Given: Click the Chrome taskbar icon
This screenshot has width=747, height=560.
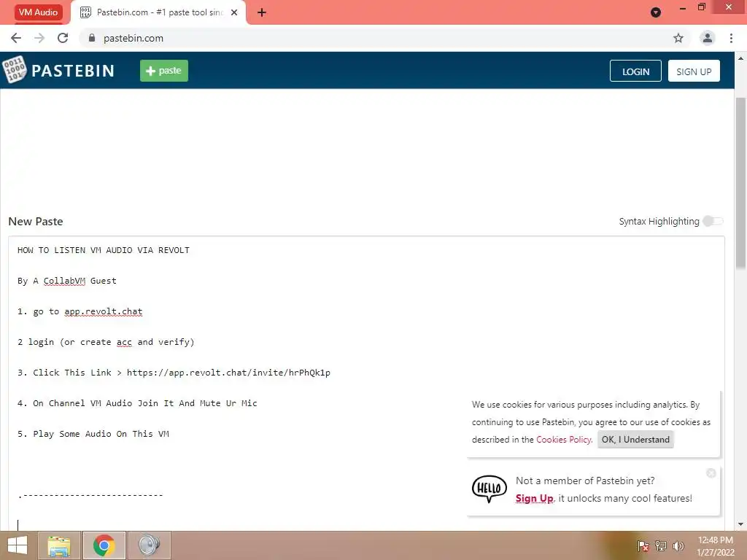Looking at the screenshot, I should (104, 545).
